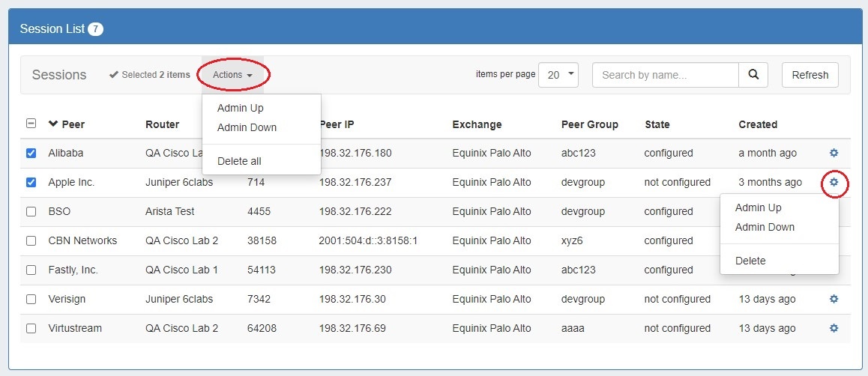Select Delete from the row gear menu

pyautogui.click(x=750, y=261)
